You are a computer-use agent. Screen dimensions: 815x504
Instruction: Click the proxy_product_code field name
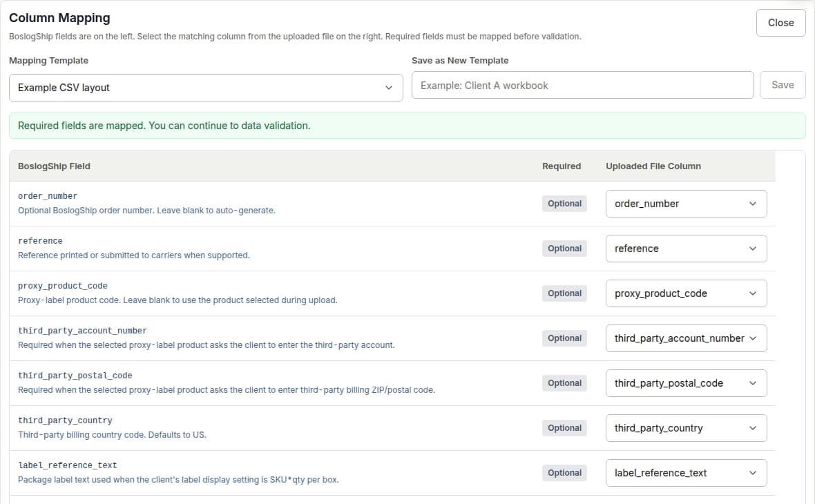[62, 286]
